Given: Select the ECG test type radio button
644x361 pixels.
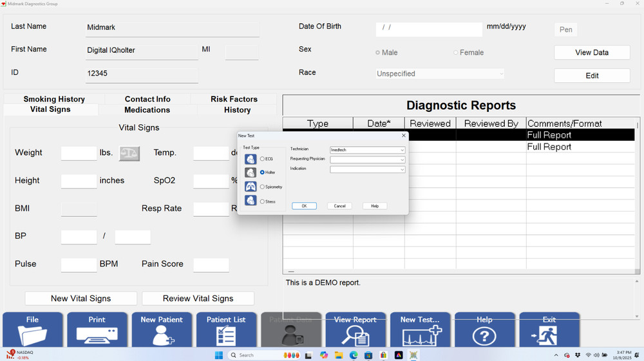Looking at the screenshot, I should tap(262, 159).
